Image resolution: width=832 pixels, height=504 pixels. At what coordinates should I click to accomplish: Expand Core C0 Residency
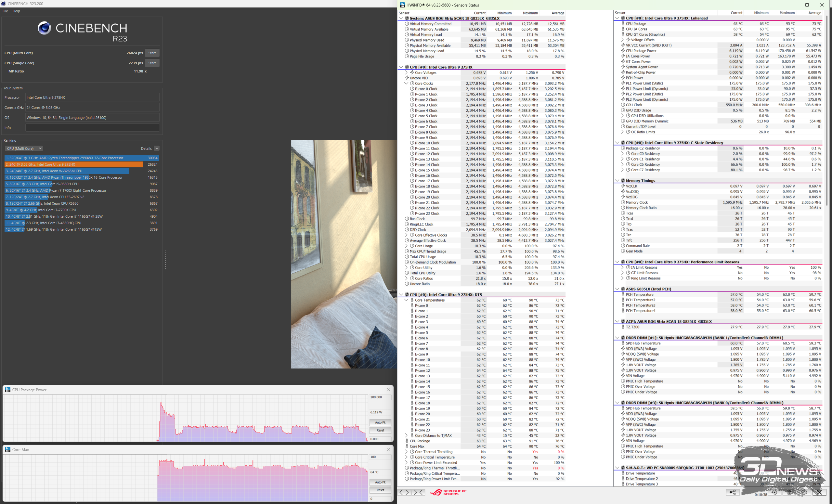(622, 154)
